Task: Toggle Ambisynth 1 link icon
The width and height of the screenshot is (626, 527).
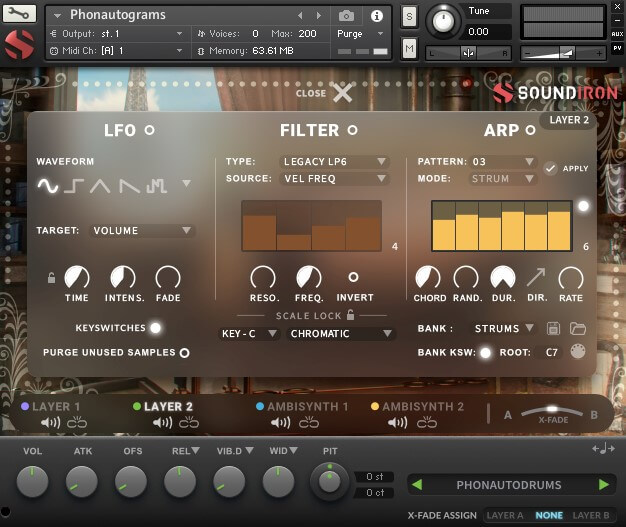Action: (309, 422)
